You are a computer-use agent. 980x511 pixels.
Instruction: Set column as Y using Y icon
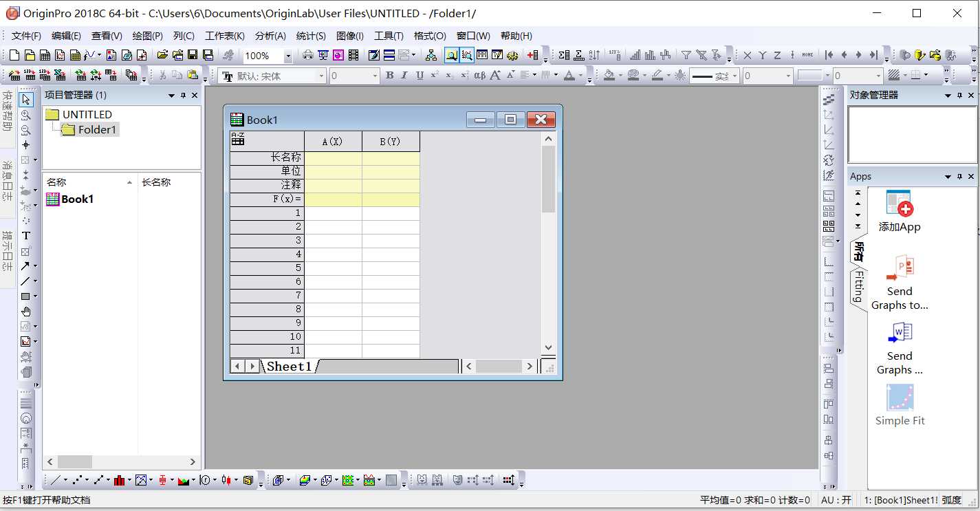coord(763,55)
